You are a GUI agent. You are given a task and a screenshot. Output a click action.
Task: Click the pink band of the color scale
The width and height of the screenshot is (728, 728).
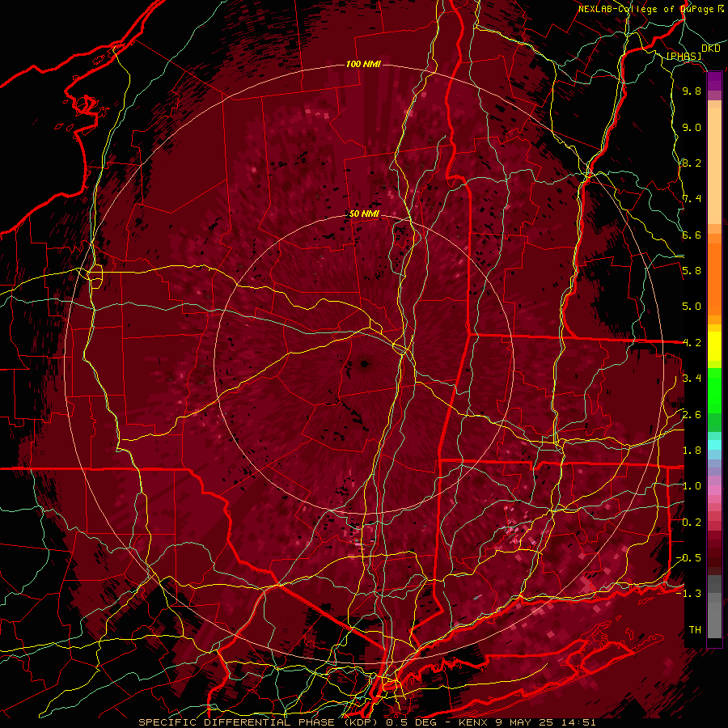(x=714, y=489)
